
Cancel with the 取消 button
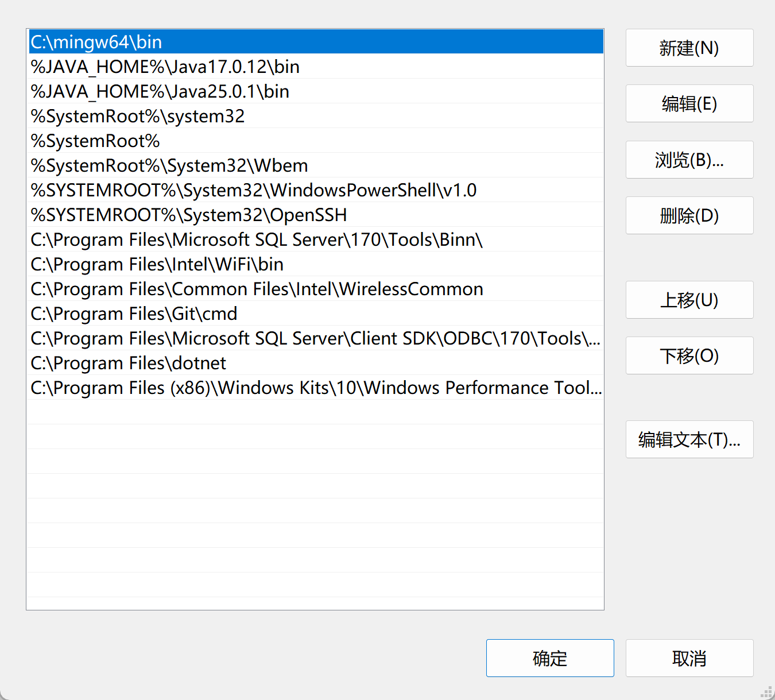tap(689, 658)
